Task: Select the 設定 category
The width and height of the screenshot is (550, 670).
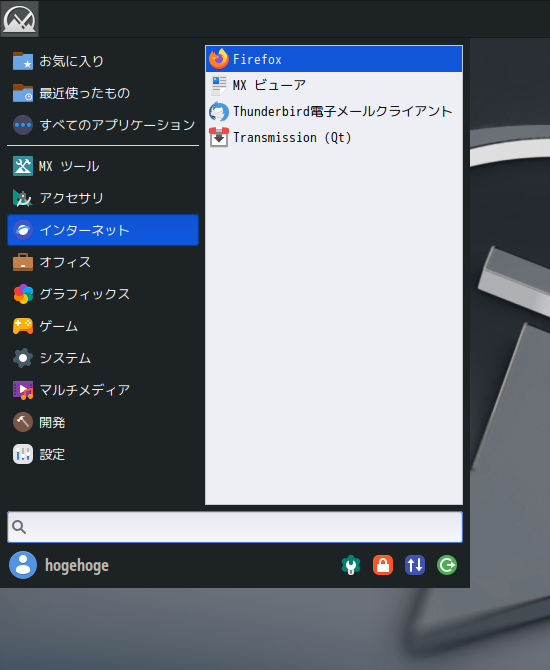Action: (x=103, y=454)
